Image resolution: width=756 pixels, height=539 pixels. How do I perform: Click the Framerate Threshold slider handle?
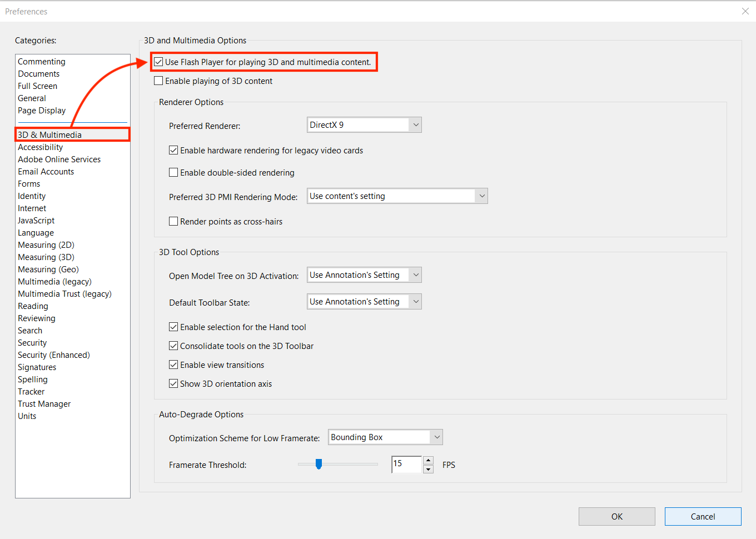[319, 464]
